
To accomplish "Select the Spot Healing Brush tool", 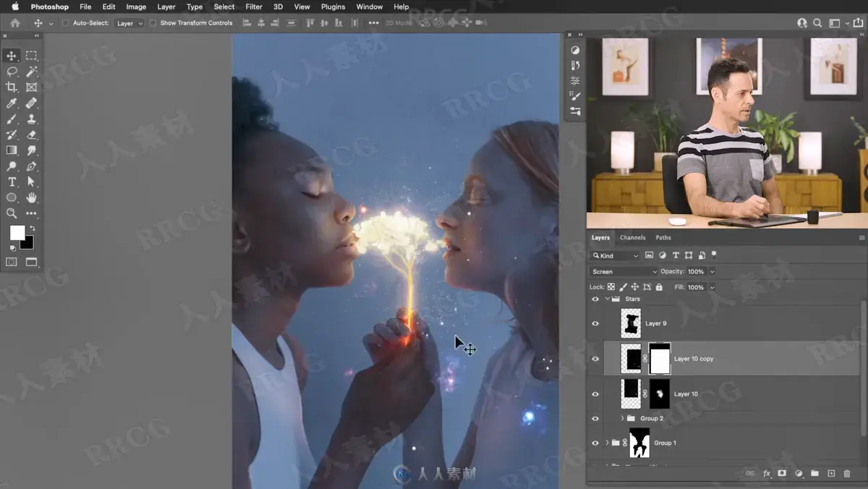I will click(31, 103).
